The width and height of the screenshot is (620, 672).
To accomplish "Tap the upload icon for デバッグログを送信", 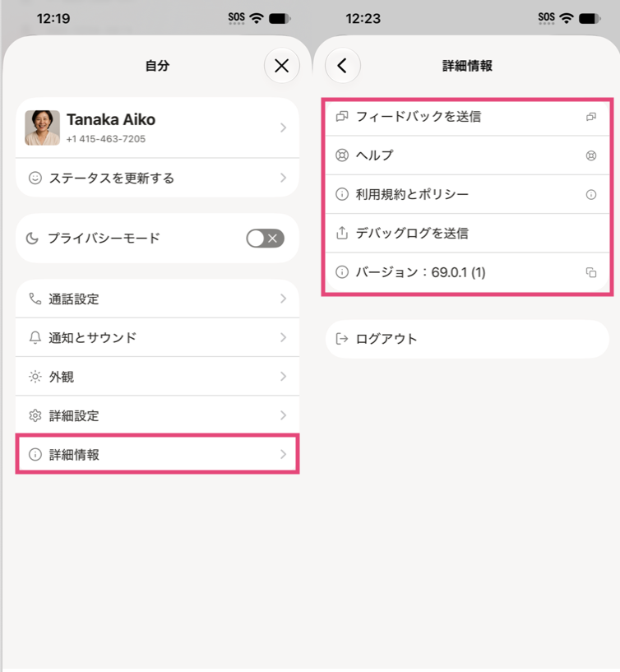I will tap(342, 233).
